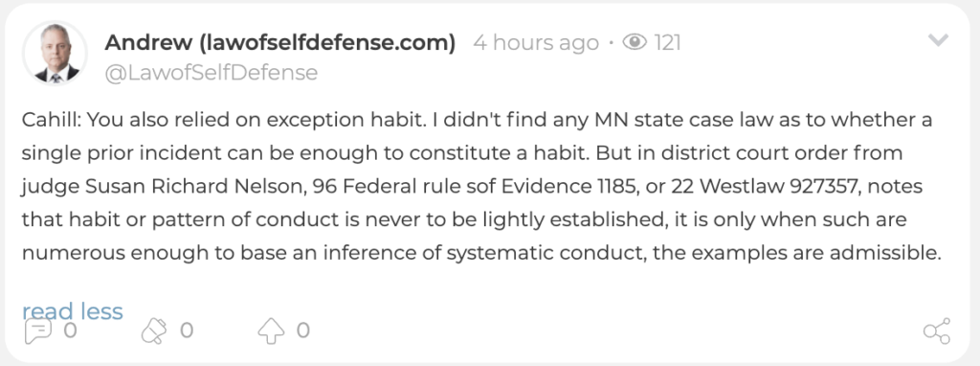980x366 pixels.
Task: Click the repost count next to megaphone
Action: click(x=187, y=331)
